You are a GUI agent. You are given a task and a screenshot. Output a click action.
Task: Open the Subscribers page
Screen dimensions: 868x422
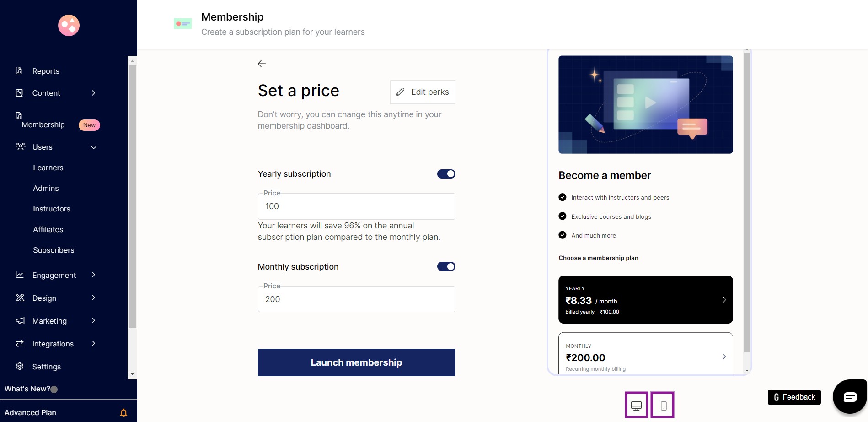coord(54,250)
